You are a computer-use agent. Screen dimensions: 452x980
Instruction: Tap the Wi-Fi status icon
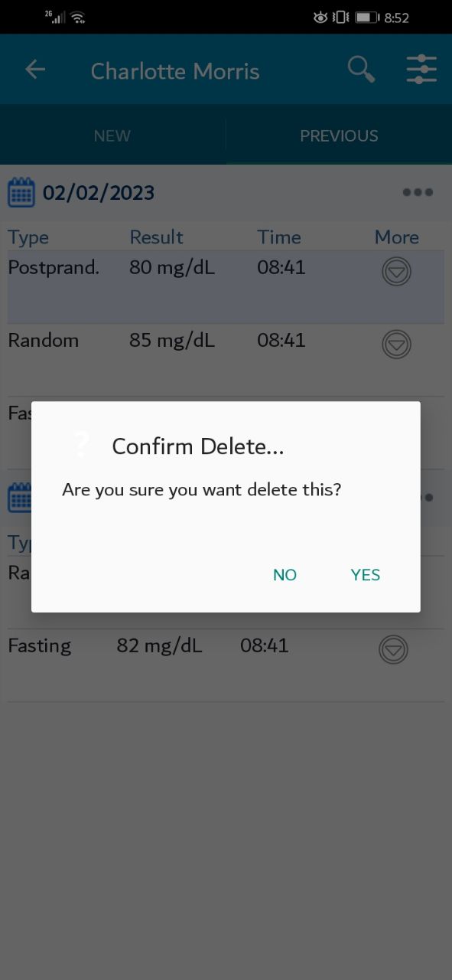click(77, 17)
